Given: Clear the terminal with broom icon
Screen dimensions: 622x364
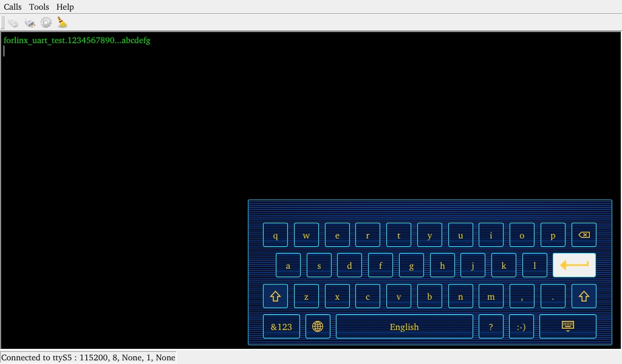Looking at the screenshot, I should click(x=62, y=22).
